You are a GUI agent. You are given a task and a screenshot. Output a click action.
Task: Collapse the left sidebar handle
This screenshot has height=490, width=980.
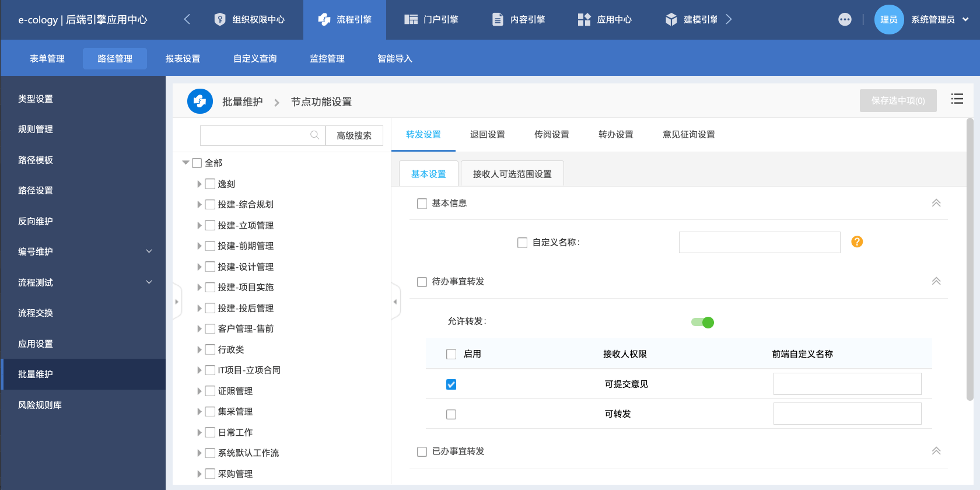(x=177, y=302)
